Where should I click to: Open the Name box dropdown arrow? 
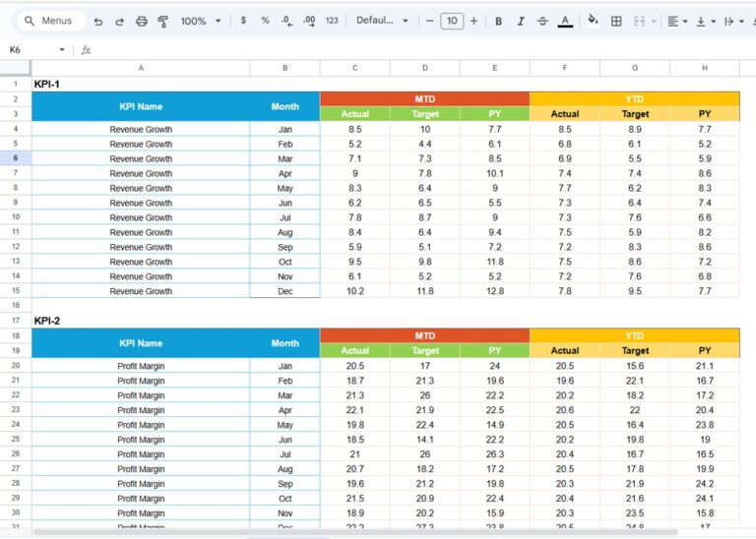[x=62, y=49]
